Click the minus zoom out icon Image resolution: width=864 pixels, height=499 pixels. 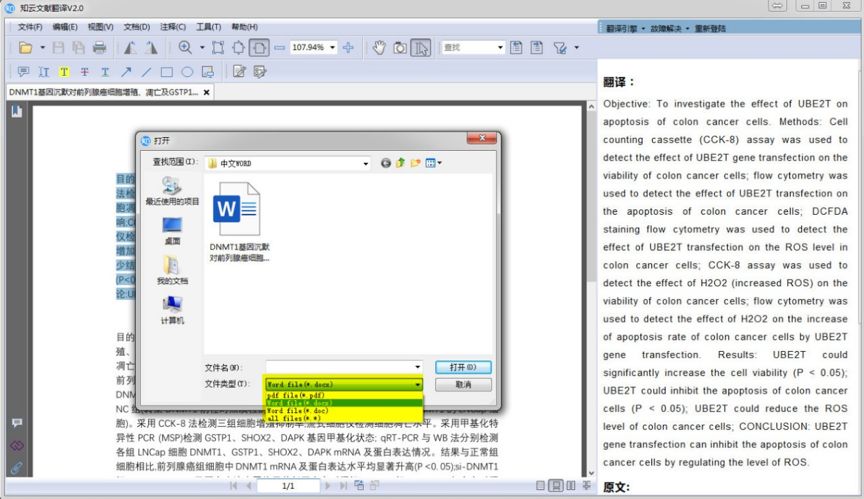point(279,48)
